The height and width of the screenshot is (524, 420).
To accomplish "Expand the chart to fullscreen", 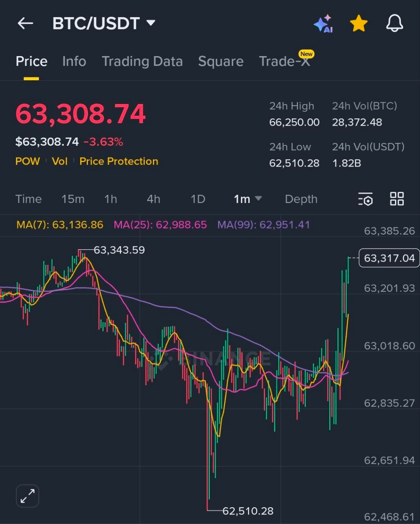I will pos(27,496).
